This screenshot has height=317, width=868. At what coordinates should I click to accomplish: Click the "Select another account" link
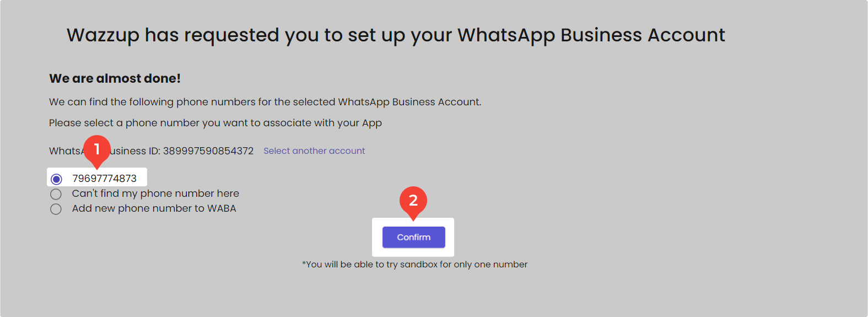(314, 151)
